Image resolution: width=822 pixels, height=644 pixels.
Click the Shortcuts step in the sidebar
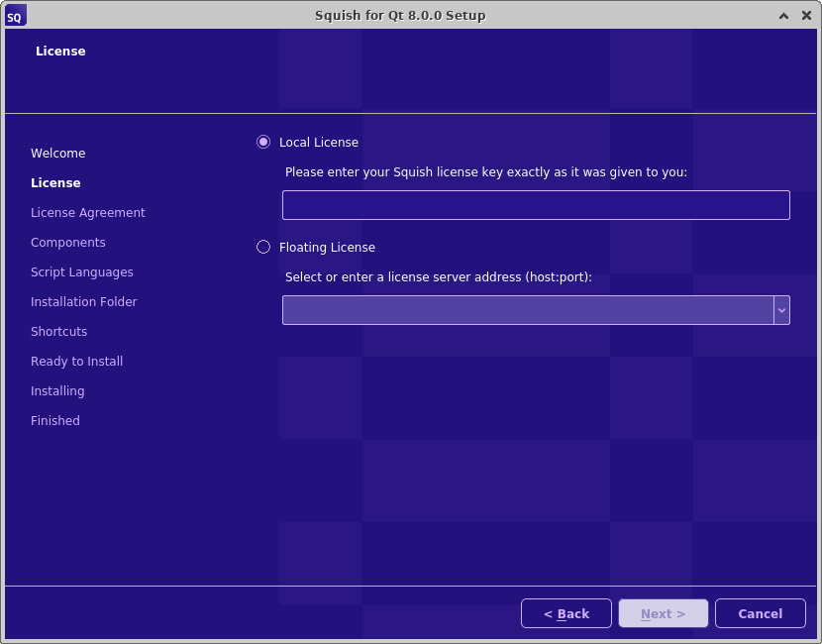tap(58, 331)
